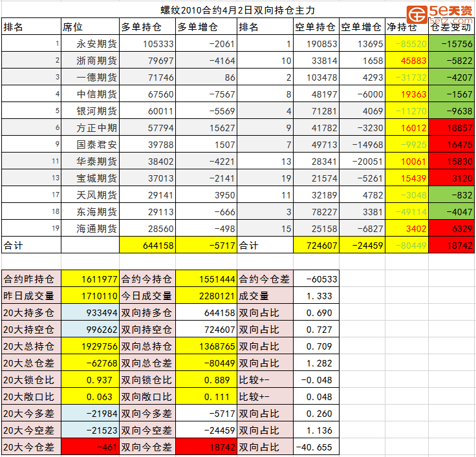
Task: Click the 多单持仓 column header
Action: [x=147, y=27]
